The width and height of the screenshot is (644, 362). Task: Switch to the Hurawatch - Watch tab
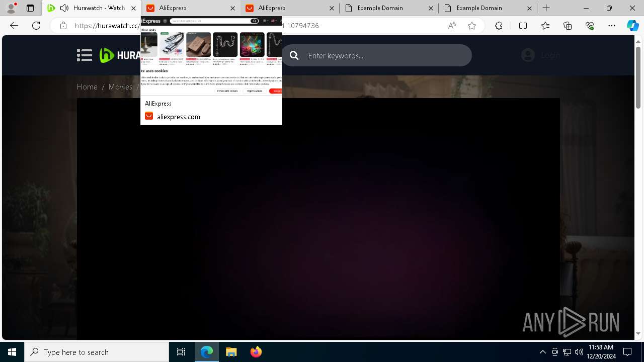(x=92, y=8)
